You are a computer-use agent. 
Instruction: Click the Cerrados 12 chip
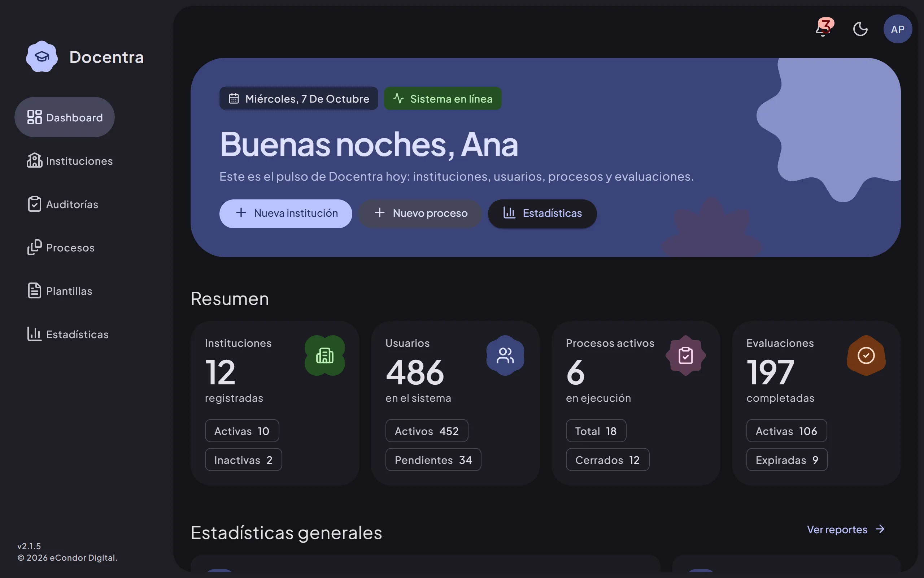607,460
